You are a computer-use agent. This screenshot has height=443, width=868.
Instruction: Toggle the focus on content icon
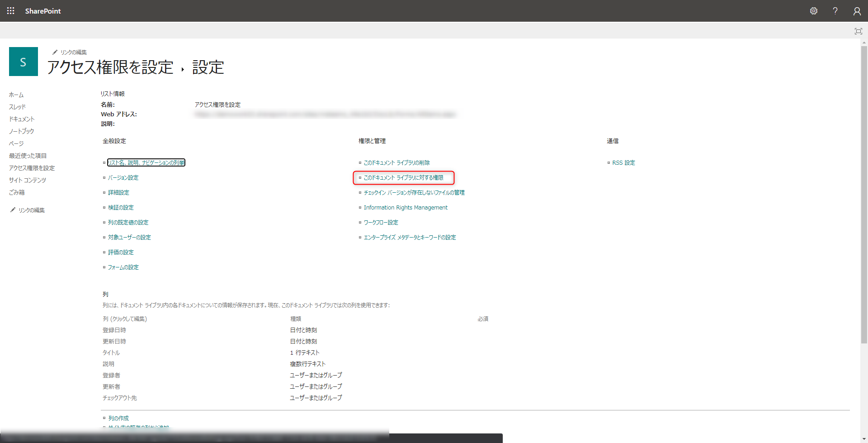click(858, 31)
